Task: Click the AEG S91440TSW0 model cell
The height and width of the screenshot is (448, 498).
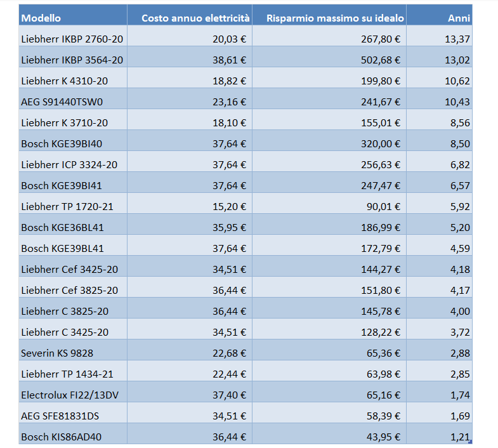Action: pyautogui.click(x=72, y=102)
